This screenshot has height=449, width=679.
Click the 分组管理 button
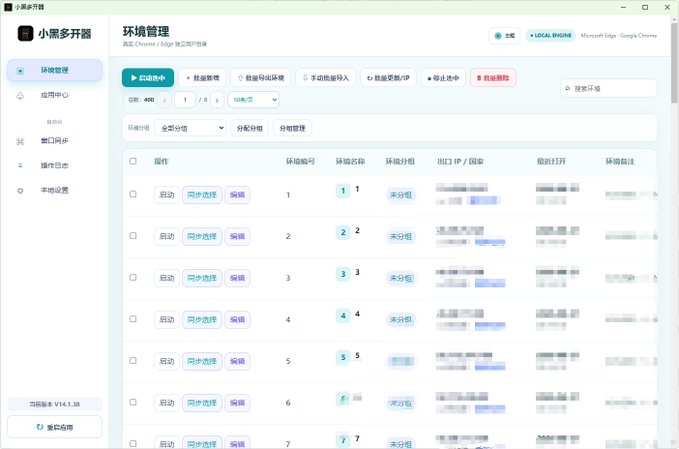[x=292, y=128]
